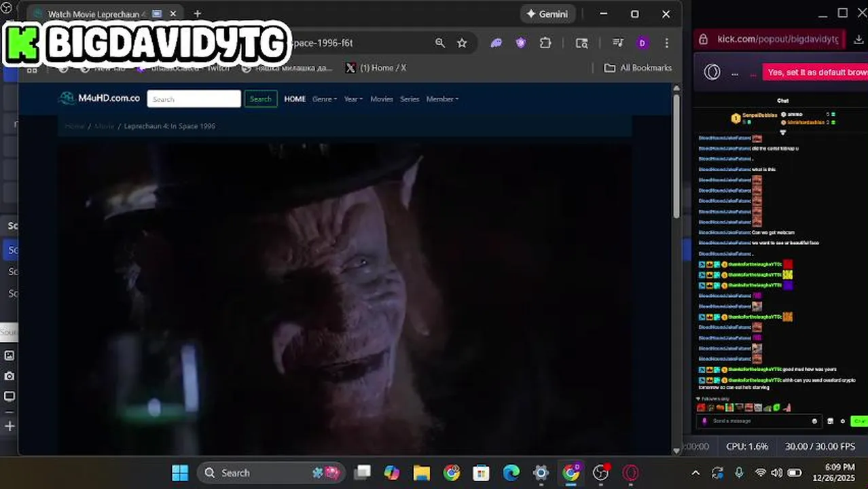Click the kick.com popout address bar
Screen dimensions: 868x489
[778, 39]
